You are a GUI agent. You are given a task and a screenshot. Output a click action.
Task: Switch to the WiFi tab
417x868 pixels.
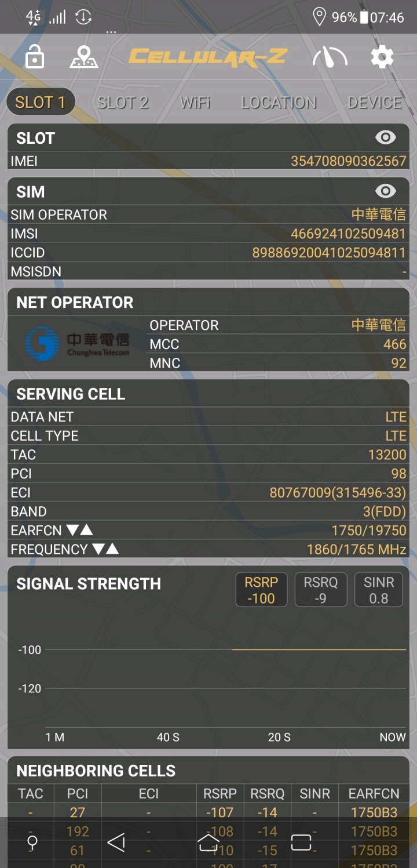coord(195,103)
